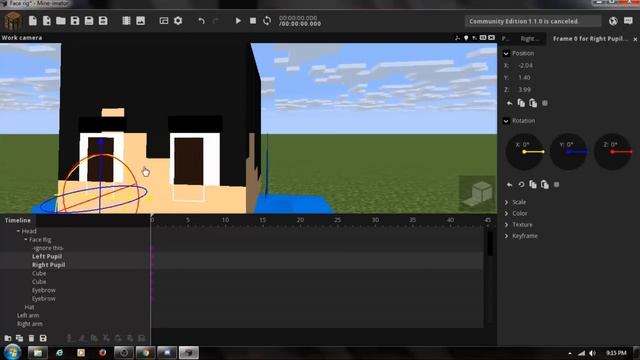This screenshot has width=640, height=360.
Task: Adjust the Y rotation blue dial
Action: tap(569, 151)
